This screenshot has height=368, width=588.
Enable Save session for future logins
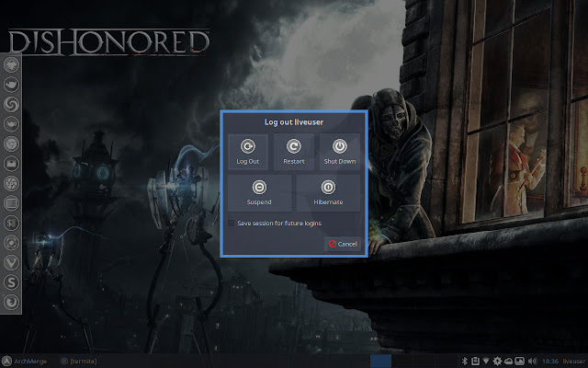tap(275, 223)
